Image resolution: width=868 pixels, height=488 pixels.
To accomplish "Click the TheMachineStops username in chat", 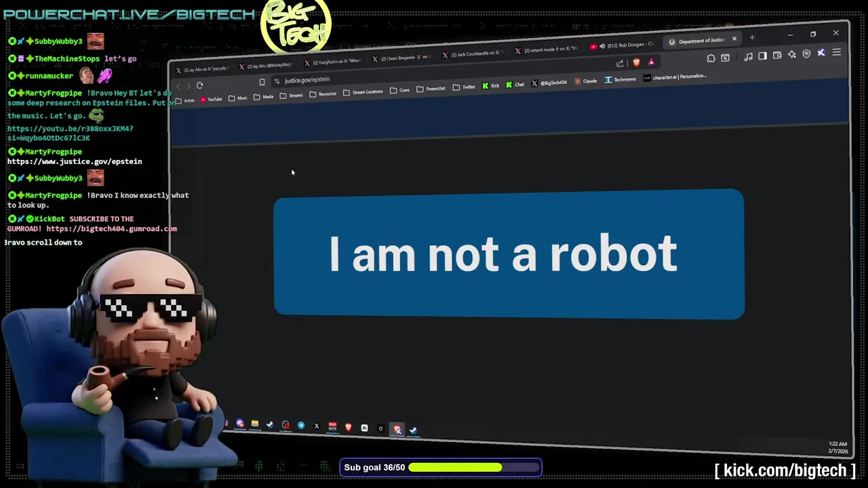I will click(67, 59).
